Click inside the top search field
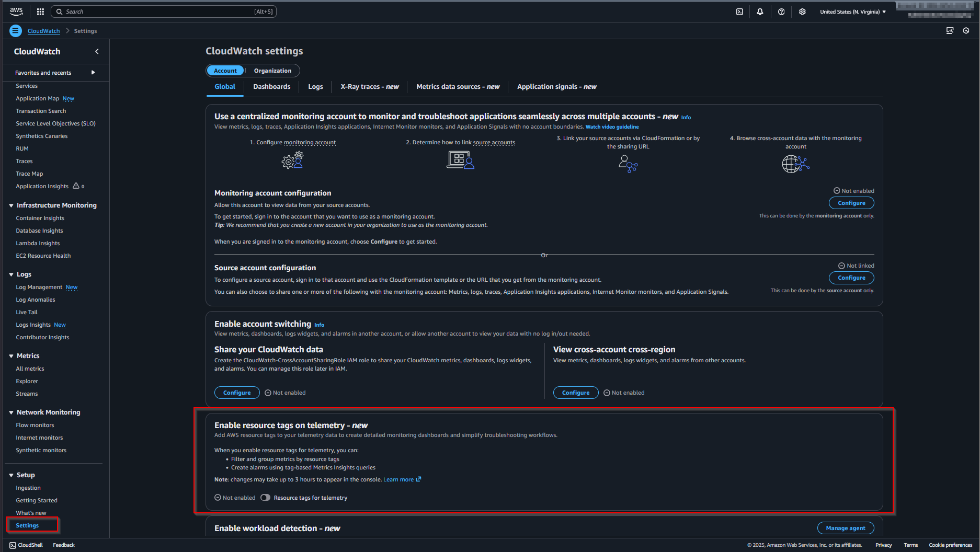 (157, 11)
